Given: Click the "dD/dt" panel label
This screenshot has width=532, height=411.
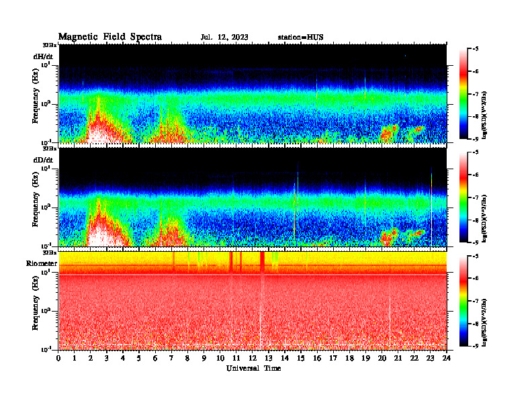Looking at the screenshot, I should [x=43, y=160].
